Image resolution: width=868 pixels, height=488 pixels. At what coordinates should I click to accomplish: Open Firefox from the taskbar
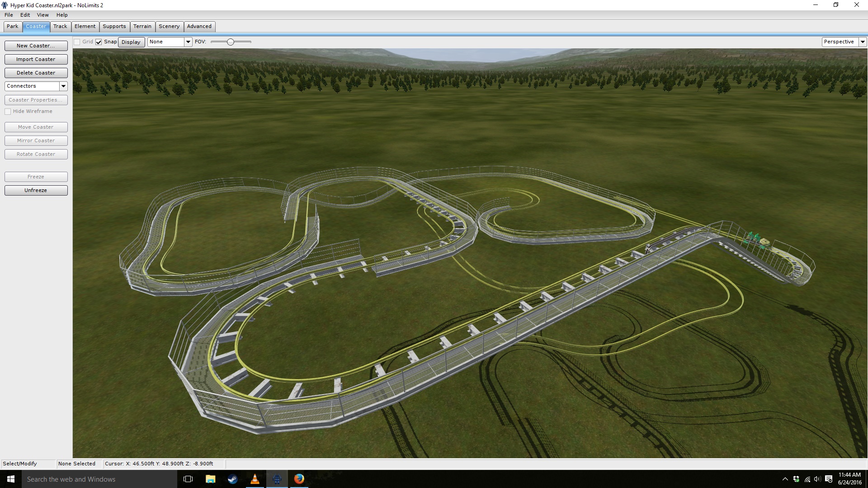tap(299, 479)
